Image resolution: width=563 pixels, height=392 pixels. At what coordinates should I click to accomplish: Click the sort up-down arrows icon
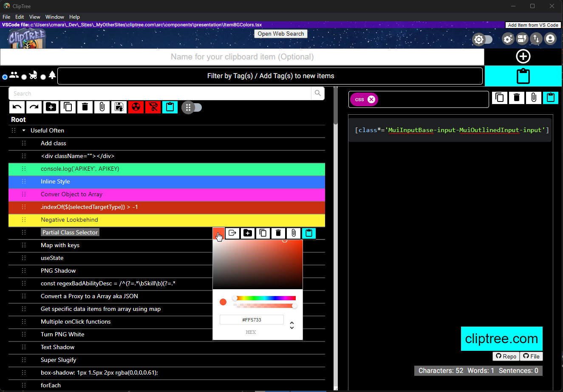pyautogui.click(x=536, y=39)
